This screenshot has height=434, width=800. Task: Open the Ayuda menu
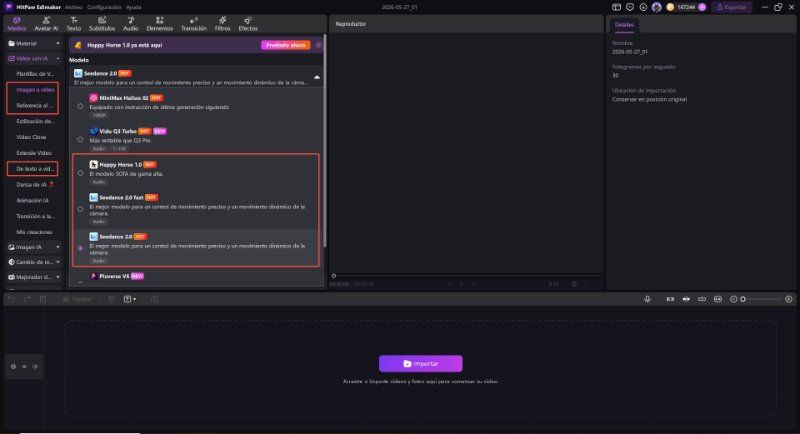click(134, 7)
